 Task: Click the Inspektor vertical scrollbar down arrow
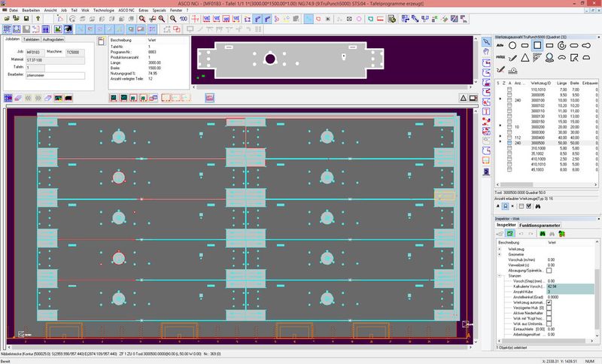click(x=597, y=335)
